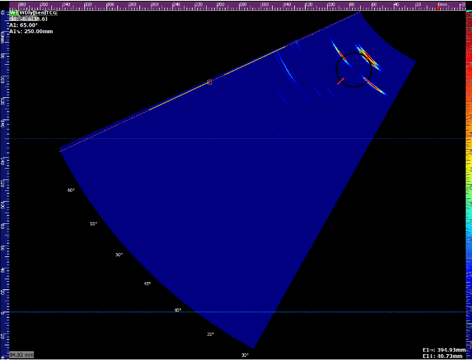Select the black circle annotation on sector scan

pos(354,70)
